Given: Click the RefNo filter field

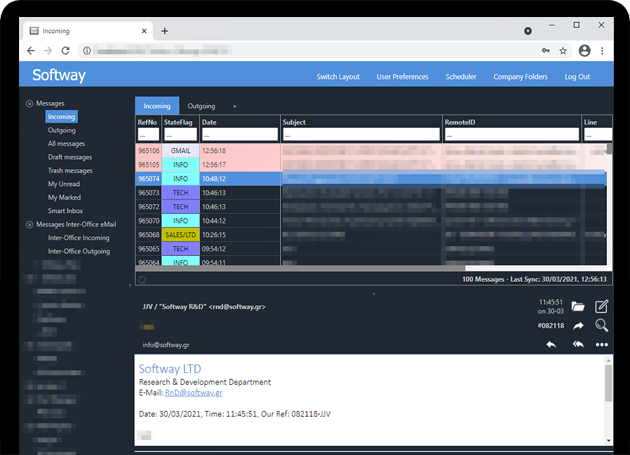Looking at the screenshot, I should coord(148,134).
